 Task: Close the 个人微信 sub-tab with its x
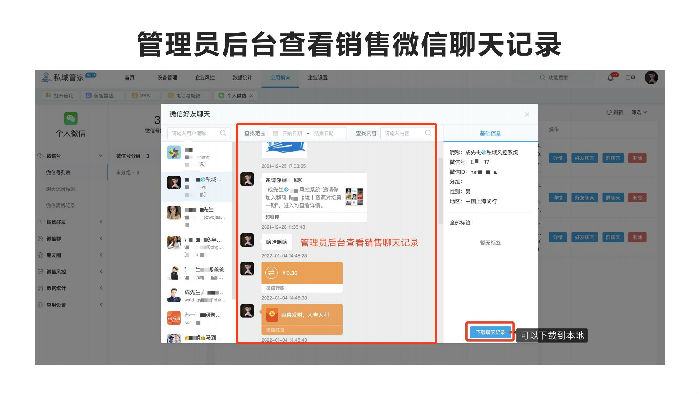(x=251, y=96)
